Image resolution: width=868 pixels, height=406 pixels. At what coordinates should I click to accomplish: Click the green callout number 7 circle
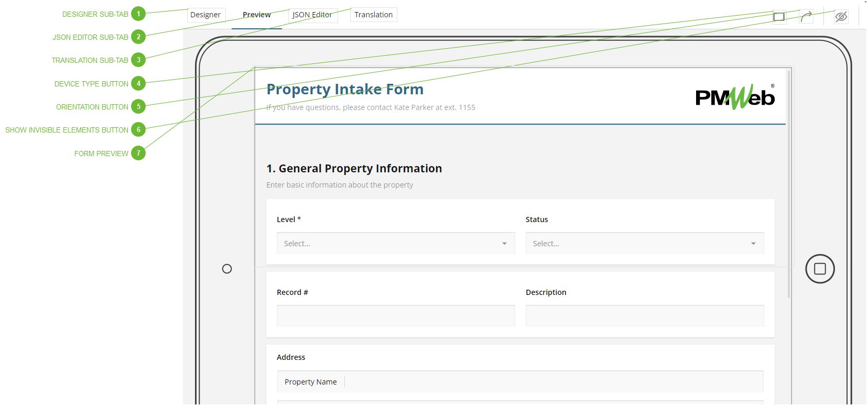[x=138, y=153]
